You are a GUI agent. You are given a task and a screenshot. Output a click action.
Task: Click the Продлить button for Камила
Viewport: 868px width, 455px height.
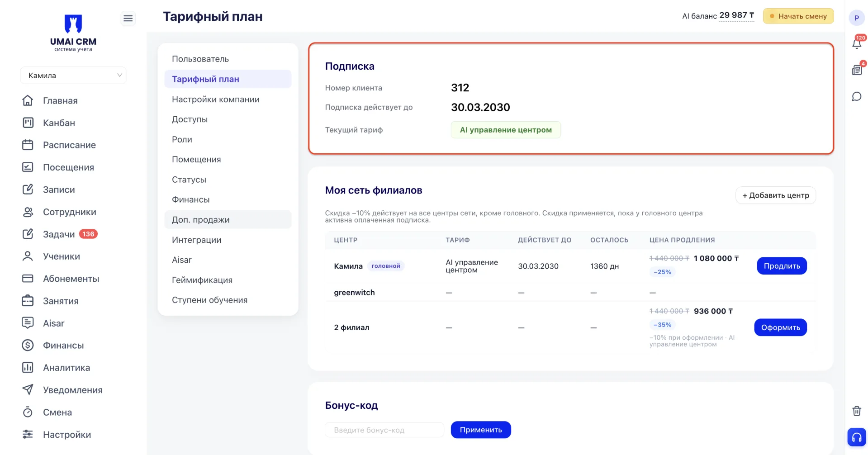tap(782, 266)
